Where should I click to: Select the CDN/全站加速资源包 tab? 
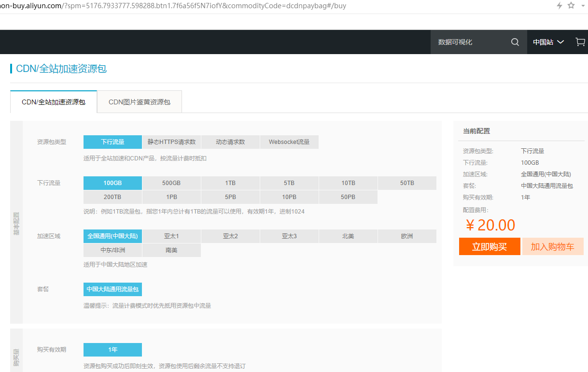[x=54, y=102]
